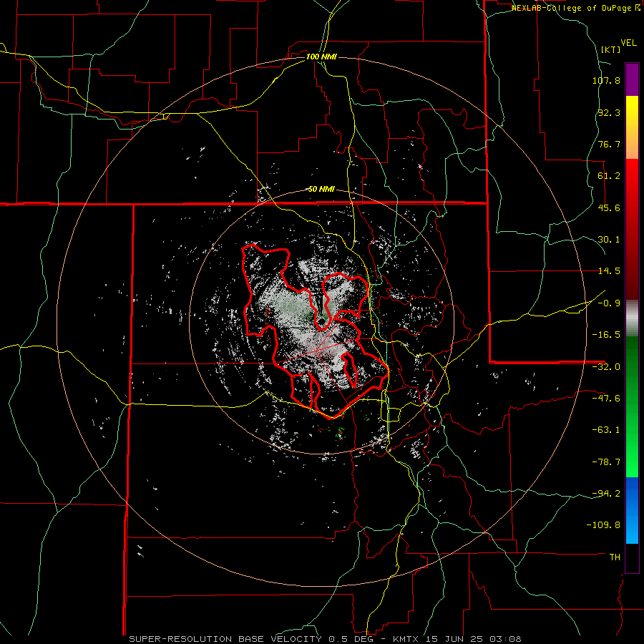This screenshot has width=644, height=644.
Task: Click the 92.3 legend value
Action: [609, 112]
